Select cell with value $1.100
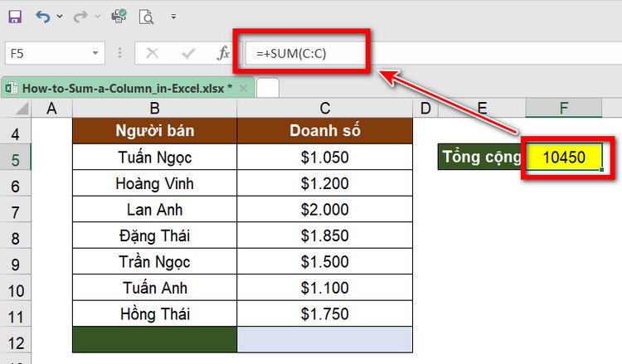 [325, 288]
